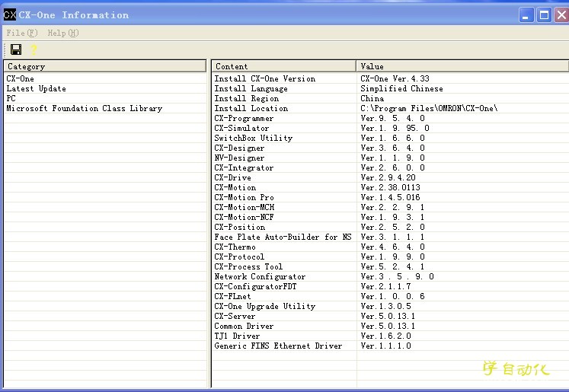Image resolution: width=569 pixels, height=392 pixels.
Task: Click the Category column header
Action: [105, 66]
